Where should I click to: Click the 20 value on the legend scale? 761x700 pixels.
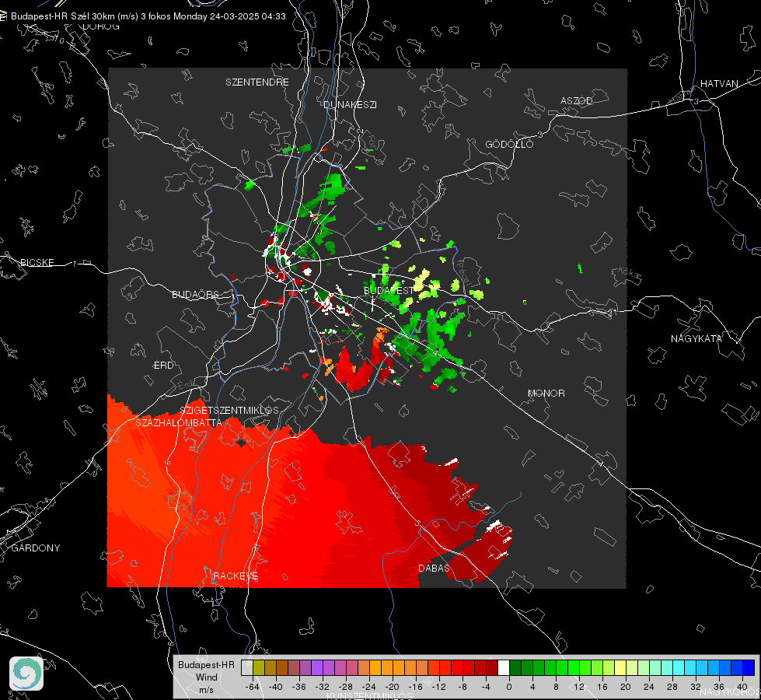point(625,687)
